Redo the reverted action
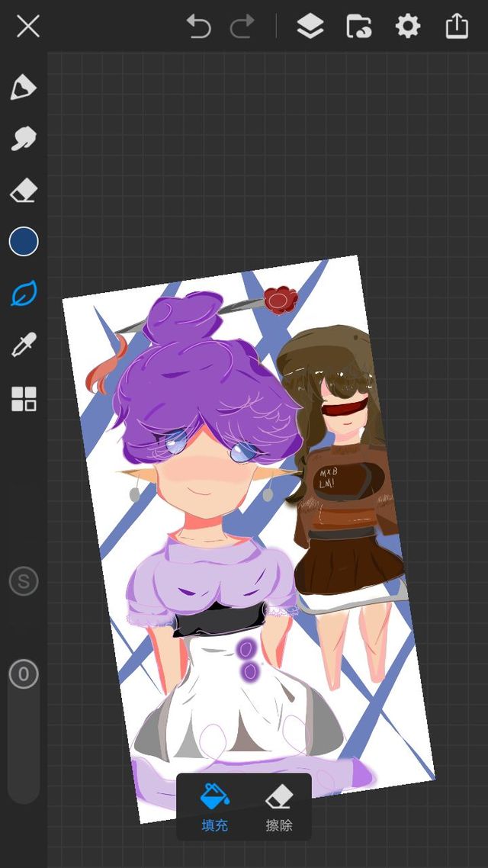 242,27
